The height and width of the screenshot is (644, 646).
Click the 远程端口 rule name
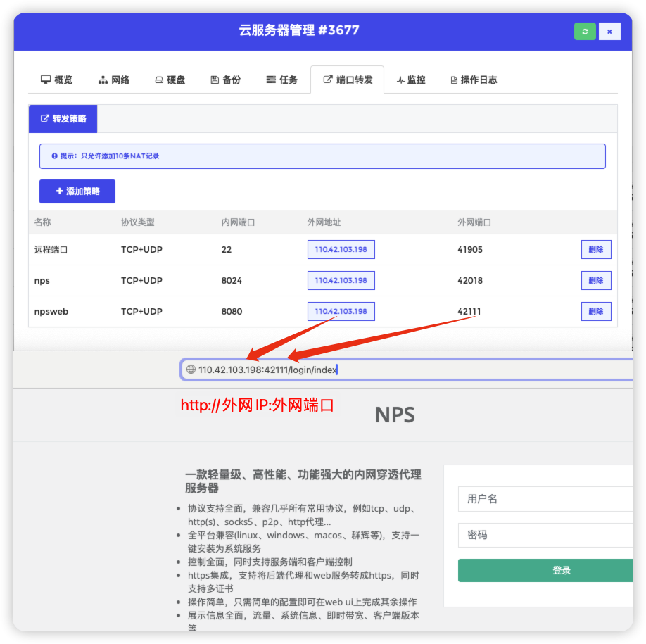[x=51, y=249]
